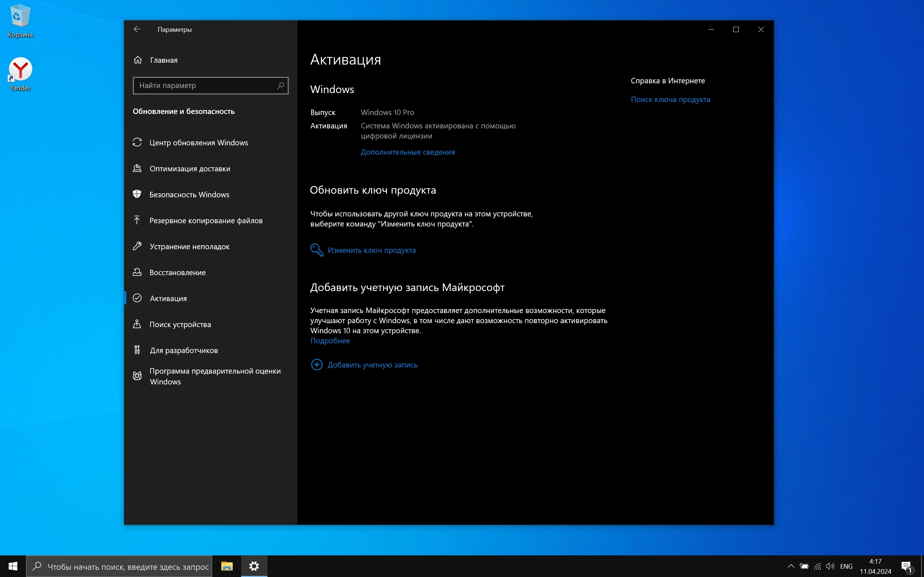Click Подробнее link about Microsoft account
Screen dimensions: 924x577
coord(330,341)
